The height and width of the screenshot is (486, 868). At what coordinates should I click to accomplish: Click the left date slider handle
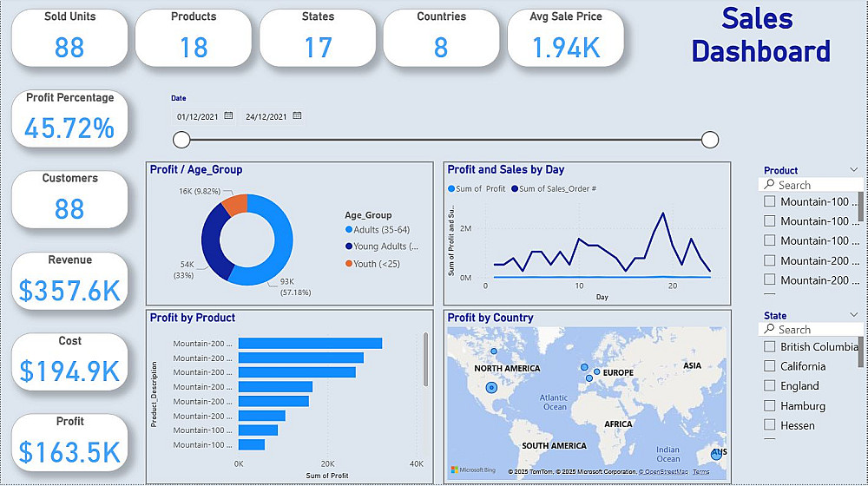181,140
